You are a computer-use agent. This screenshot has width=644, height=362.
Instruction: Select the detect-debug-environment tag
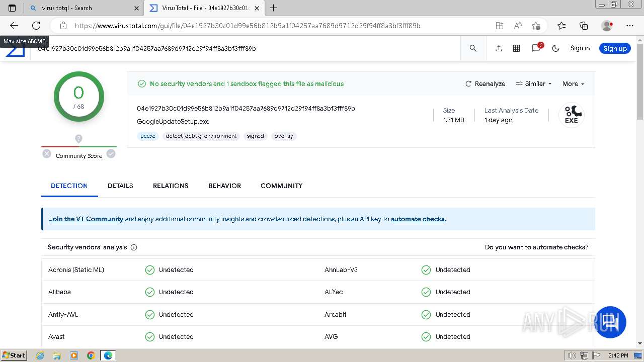(201, 136)
